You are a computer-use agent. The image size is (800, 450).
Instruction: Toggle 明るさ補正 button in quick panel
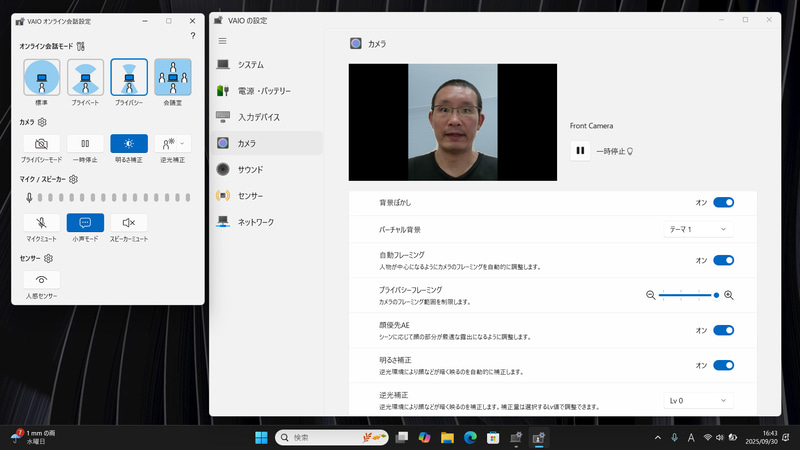click(129, 144)
